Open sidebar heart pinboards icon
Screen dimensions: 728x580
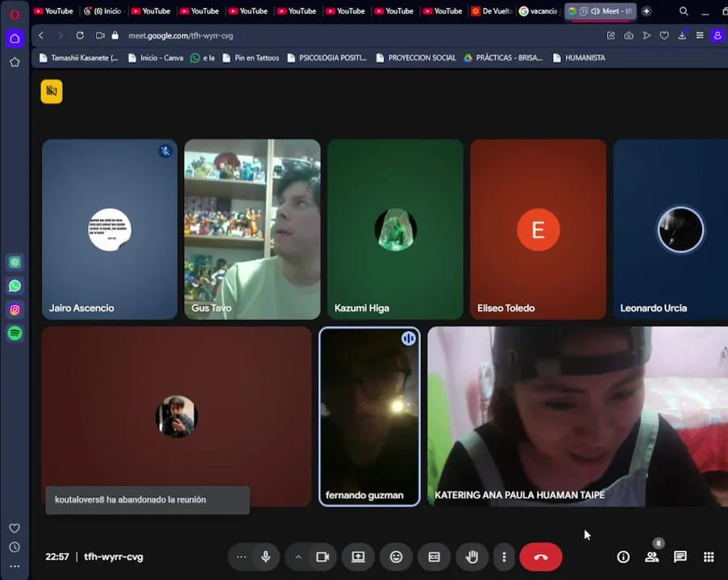(15, 528)
